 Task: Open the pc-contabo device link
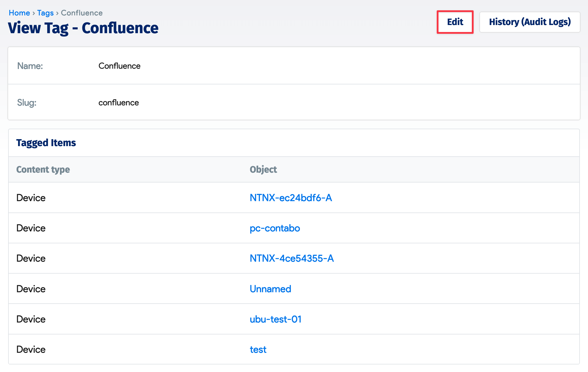pyautogui.click(x=274, y=228)
